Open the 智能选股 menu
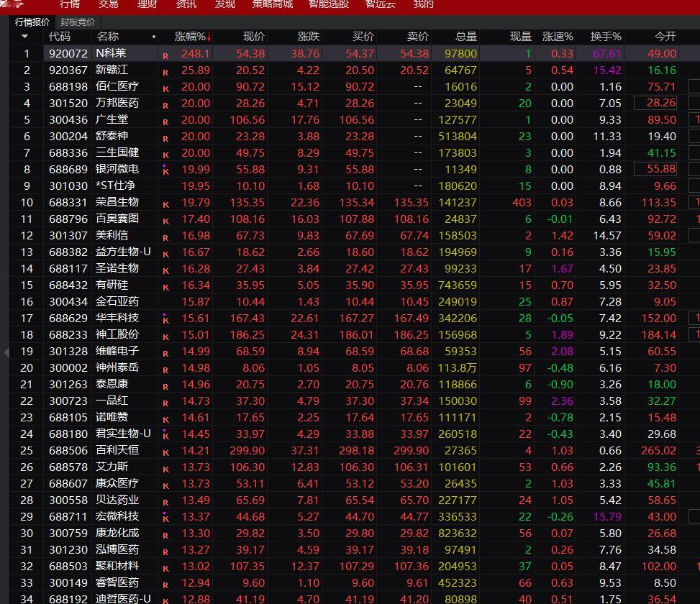This screenshot has height=604, width=700. point(329,4)
